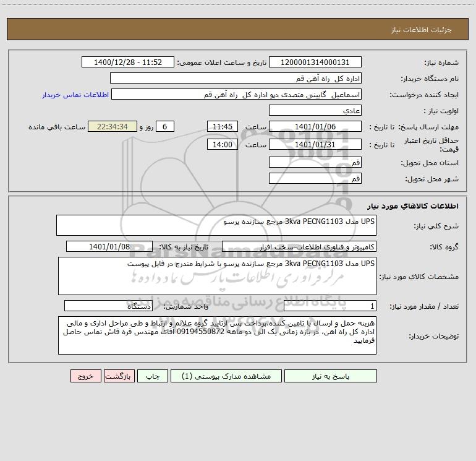Click the deadline time field 11:45
This screenshot has width=476, height=461.
point(222,126)
